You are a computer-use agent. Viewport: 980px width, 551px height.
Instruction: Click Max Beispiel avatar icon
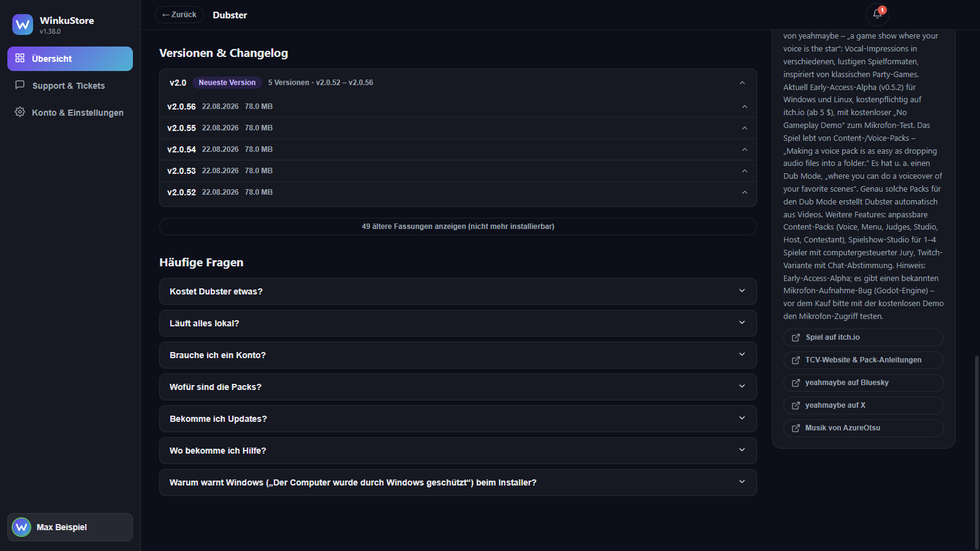click(x=21, y=527)
